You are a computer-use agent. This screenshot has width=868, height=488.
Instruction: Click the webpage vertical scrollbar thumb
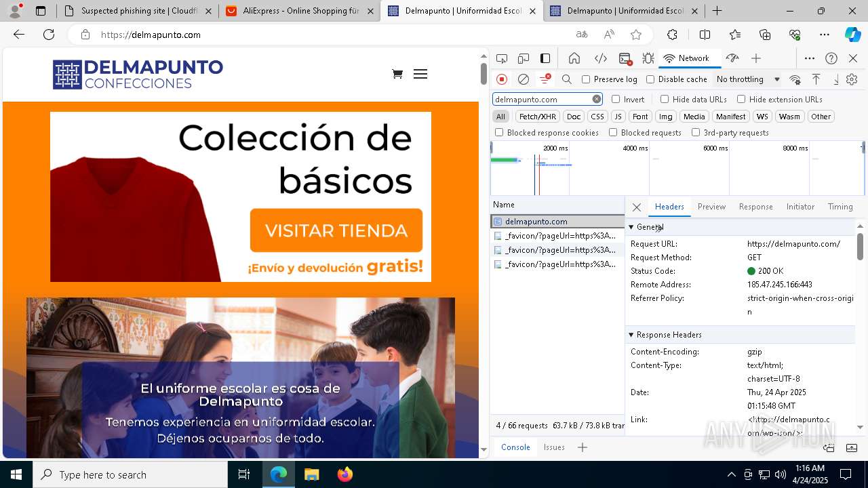pos(484,73)
